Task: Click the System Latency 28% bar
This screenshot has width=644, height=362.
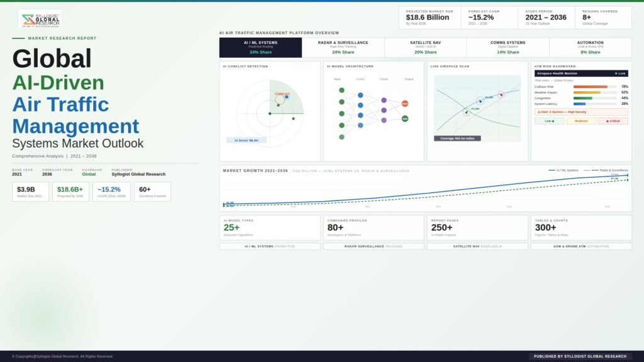Action: 595,104
